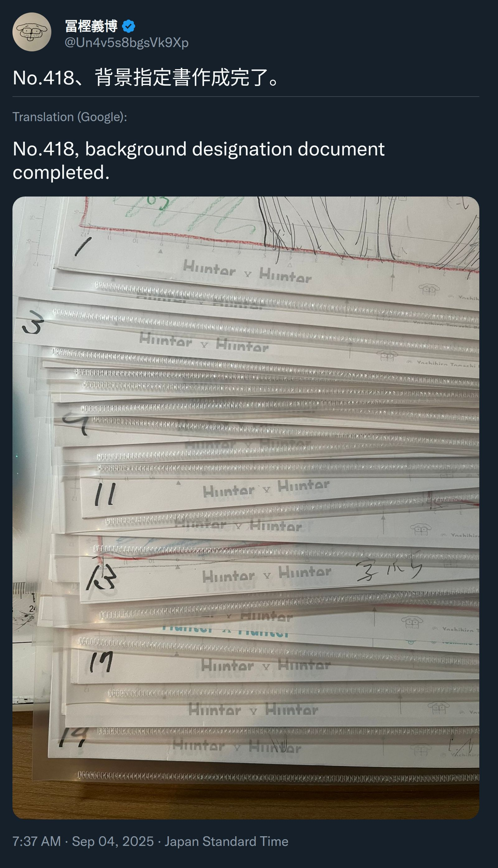Open the 7:37 AM timestamp

(37, 841)
